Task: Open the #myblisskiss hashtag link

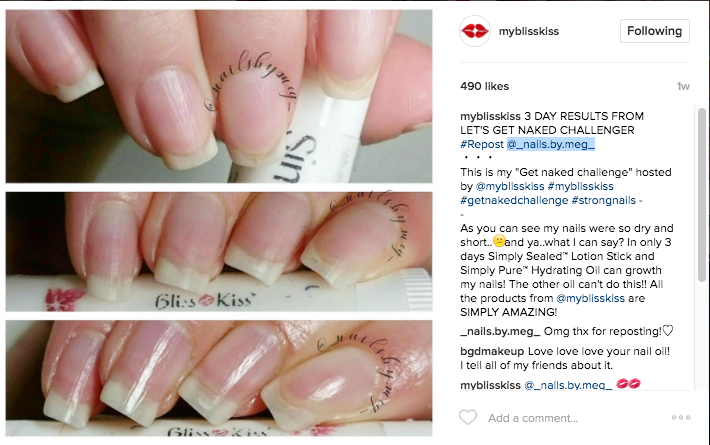Action: pyautogui.click(x=580, y=187)
